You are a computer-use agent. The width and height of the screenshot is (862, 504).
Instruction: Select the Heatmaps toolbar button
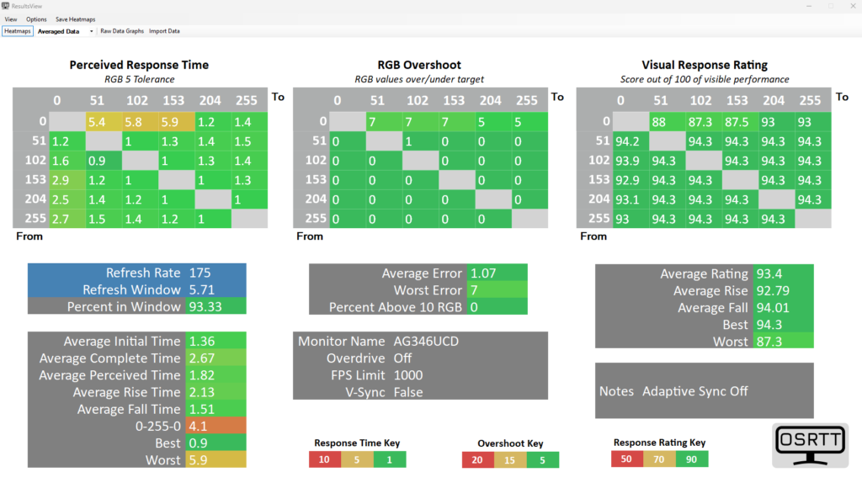[x=18, y=31]
